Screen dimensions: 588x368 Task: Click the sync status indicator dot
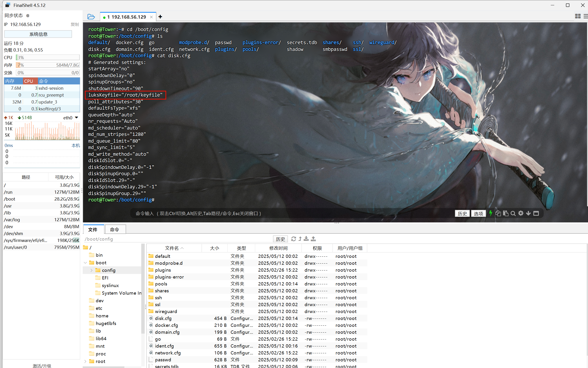click(28, 16)
